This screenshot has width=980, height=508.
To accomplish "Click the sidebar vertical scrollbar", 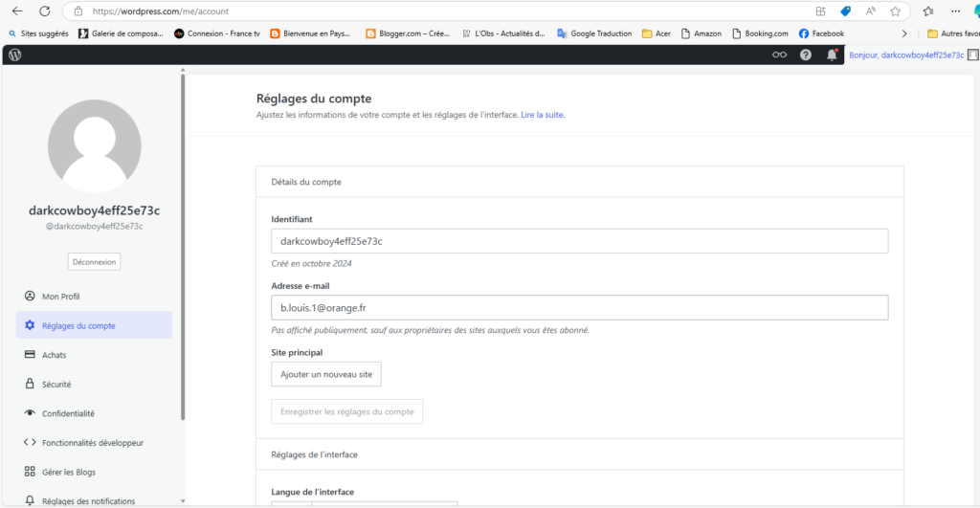I will point(182,249).
